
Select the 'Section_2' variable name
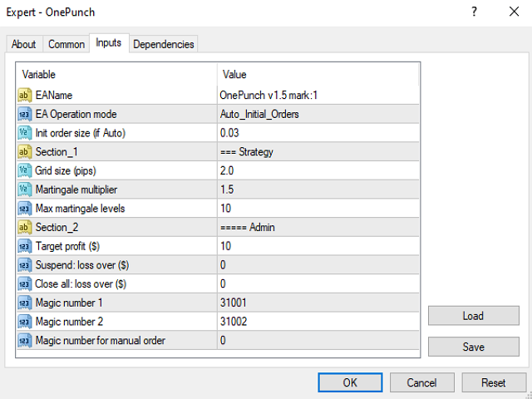(57, 227)
